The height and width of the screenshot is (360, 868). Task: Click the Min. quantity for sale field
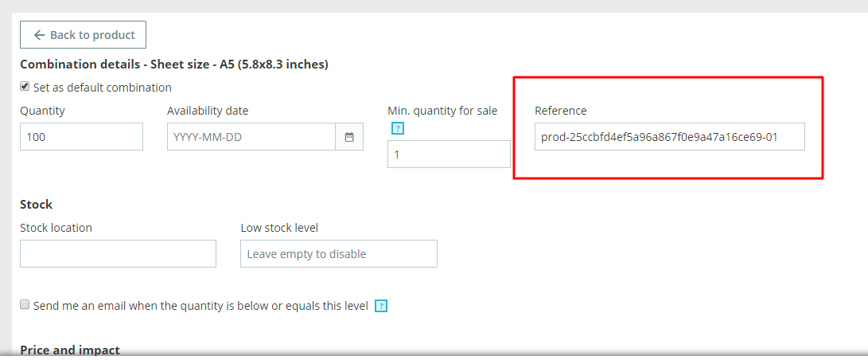point(449,155)
